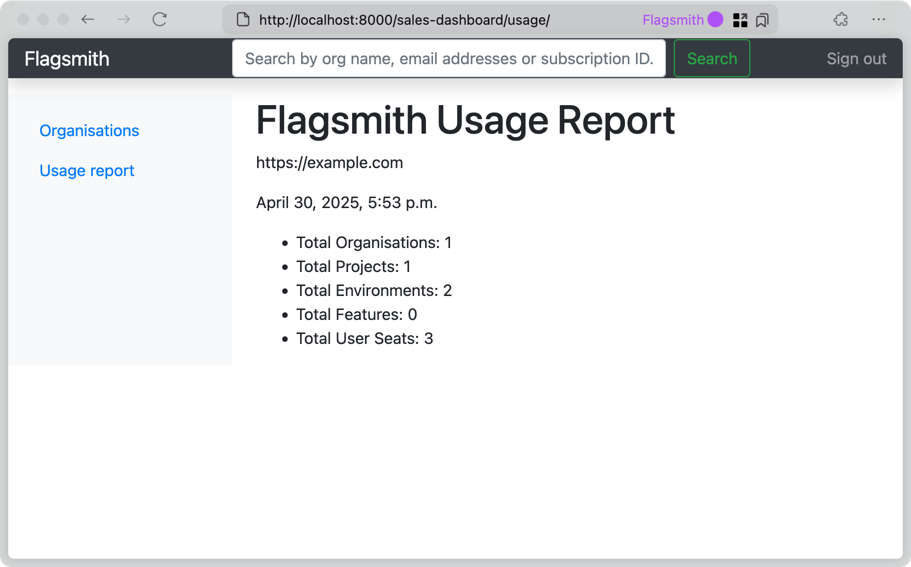Viewport: 911px width, 567px height.
Task: Open the browser three-dots menu
Action: [x=878, y=19]
